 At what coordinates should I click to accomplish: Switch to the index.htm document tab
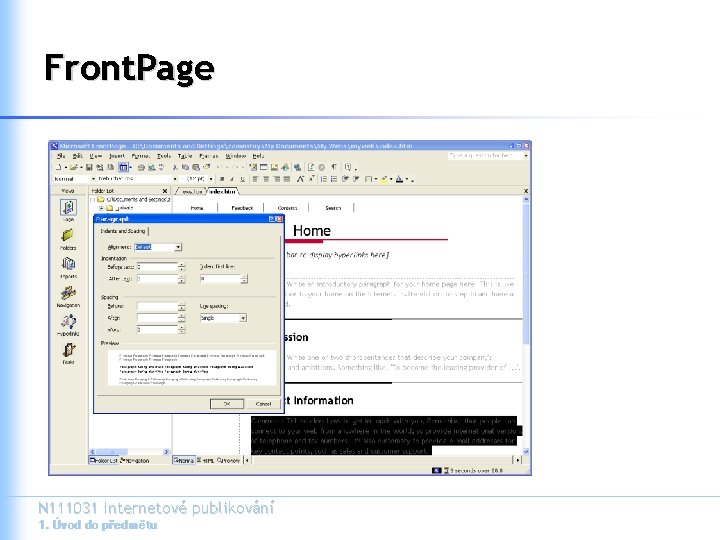[222, 191]
